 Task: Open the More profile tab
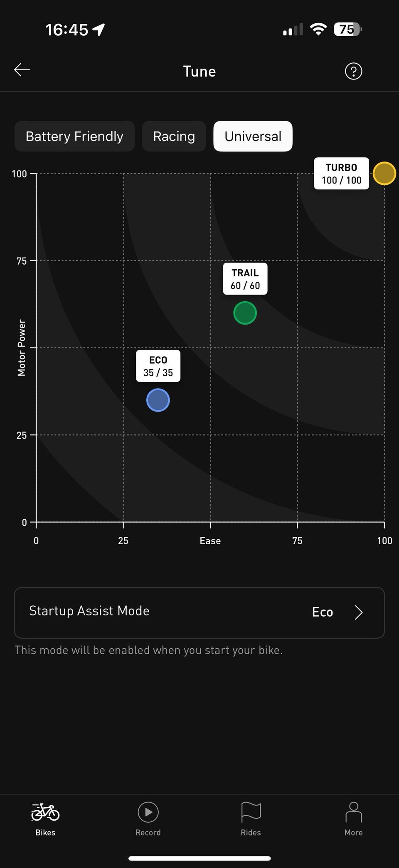353,819
